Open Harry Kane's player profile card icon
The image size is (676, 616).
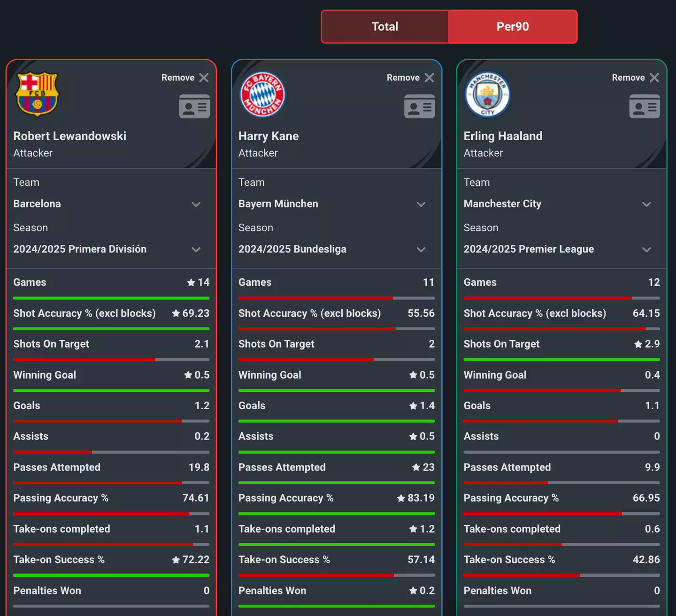click(x=419, y=106)
